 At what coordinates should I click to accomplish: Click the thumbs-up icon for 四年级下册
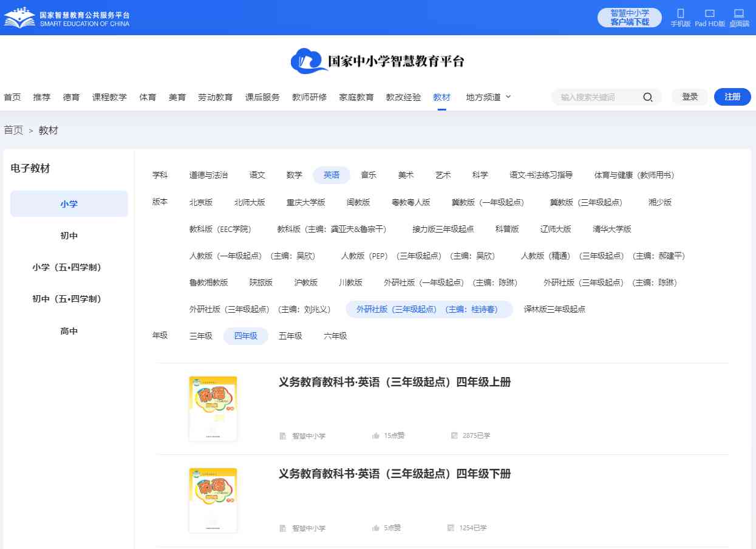[x=376, y=528]
